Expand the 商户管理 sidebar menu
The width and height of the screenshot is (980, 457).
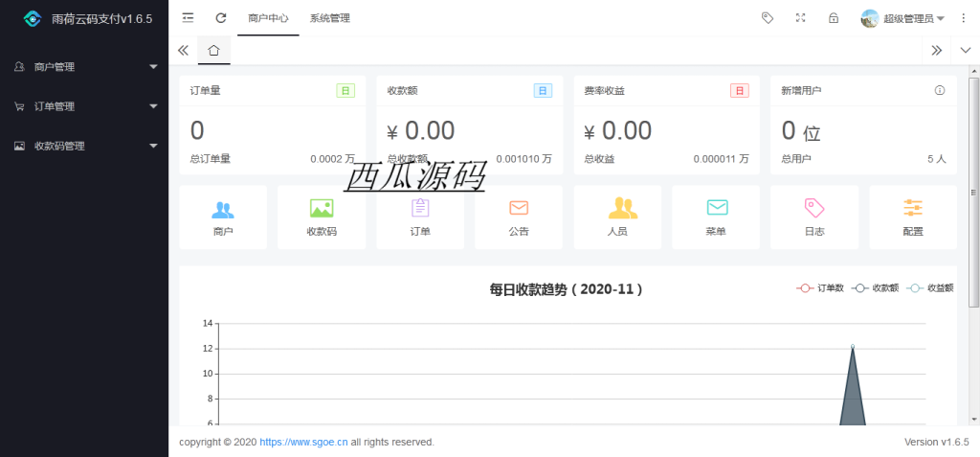84,66
